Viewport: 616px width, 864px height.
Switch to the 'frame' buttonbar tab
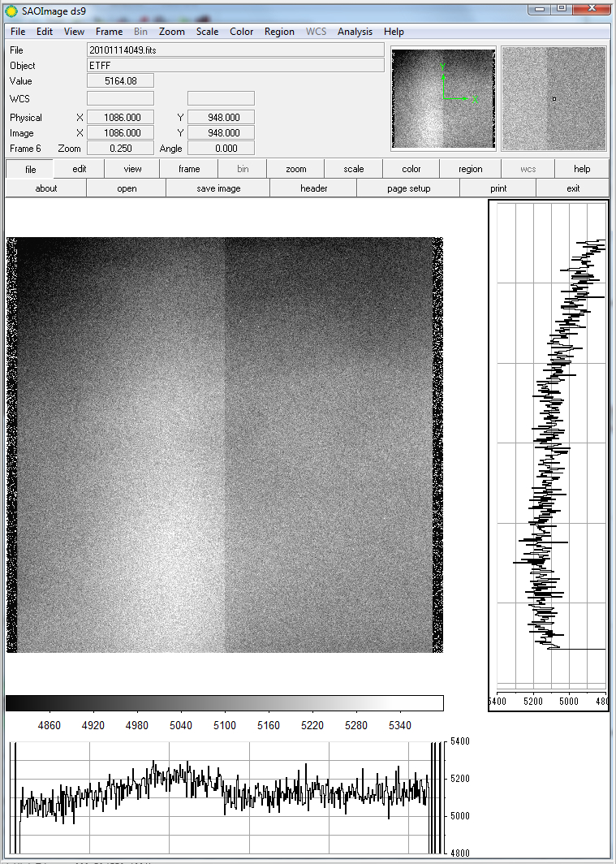click(189, 169)
